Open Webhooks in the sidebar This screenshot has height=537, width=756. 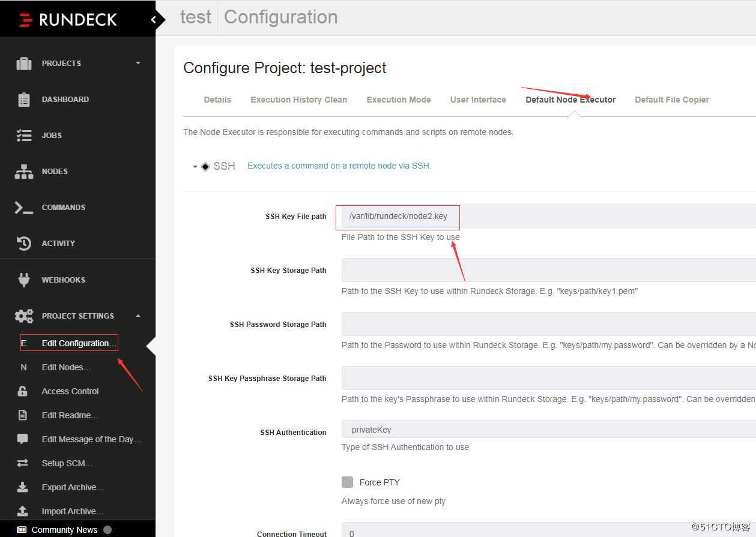[63, 280]
